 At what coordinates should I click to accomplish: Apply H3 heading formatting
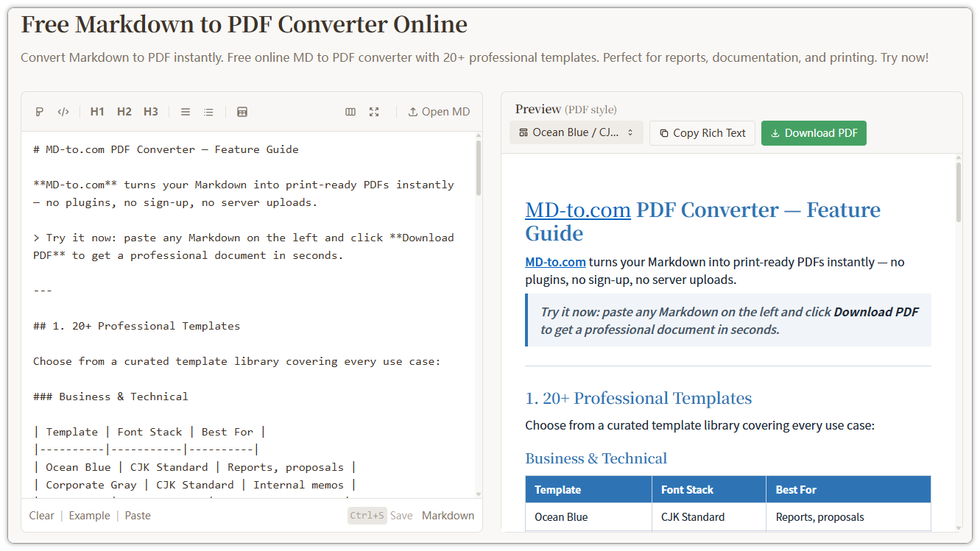151,112
